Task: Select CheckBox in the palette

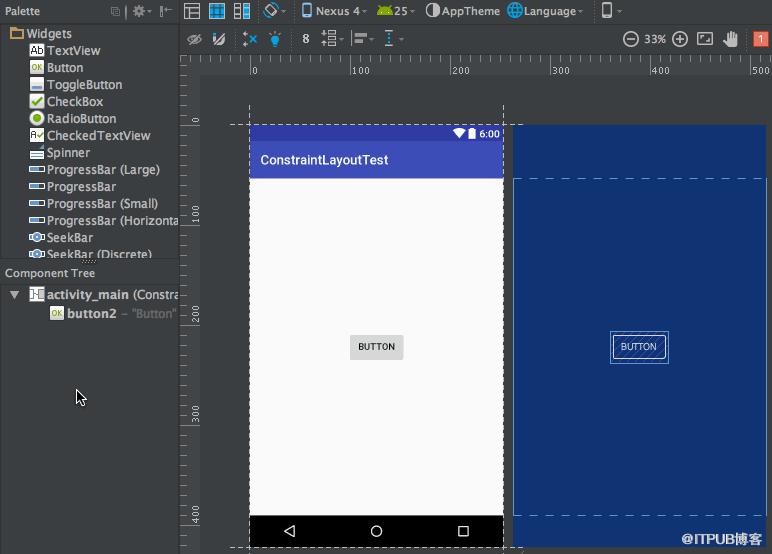Action: tap(66, 101)
